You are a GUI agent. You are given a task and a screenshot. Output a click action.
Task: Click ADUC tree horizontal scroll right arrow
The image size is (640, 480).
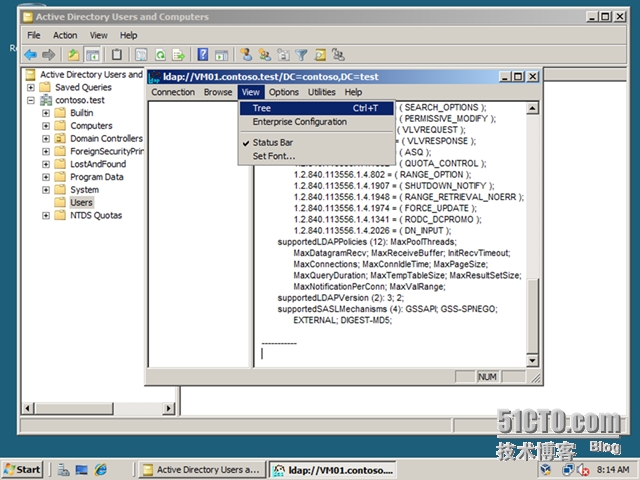pyautogui.click(x=169, y=408)
